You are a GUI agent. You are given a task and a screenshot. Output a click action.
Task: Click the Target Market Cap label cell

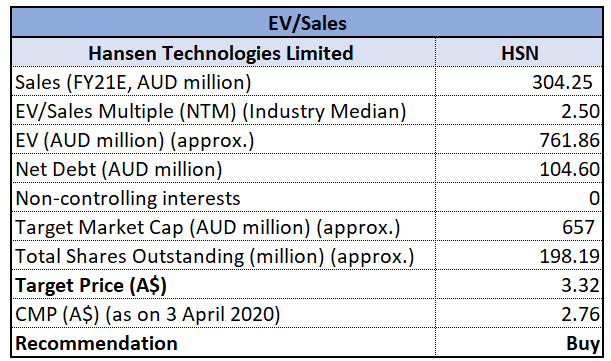(x=223, y=227)
